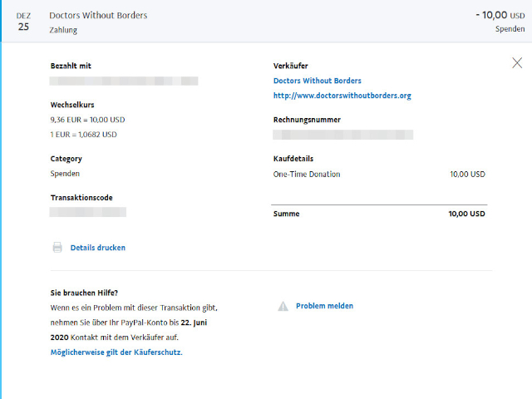This screenshot has height=399, width=532.
Task: Open 'Möglicherweise gilt der Käuferschutz' link
Action: [x=116, y=352]
